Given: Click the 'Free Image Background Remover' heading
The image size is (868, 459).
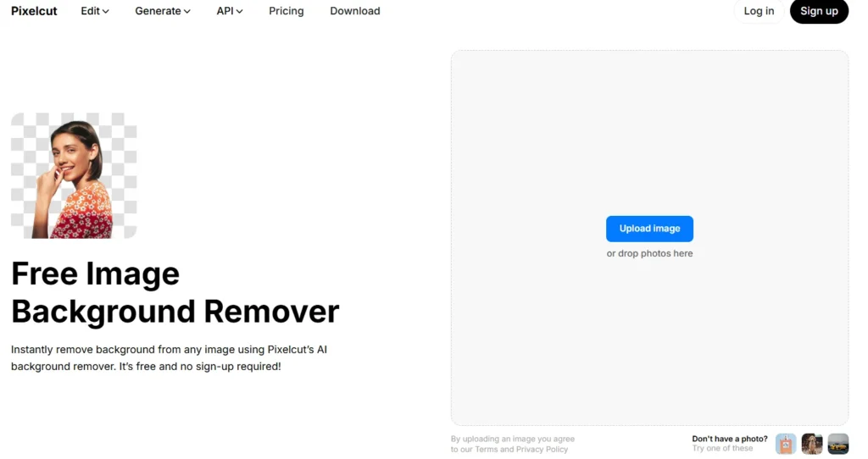Looking at the screenshot, I should point(175,292).
